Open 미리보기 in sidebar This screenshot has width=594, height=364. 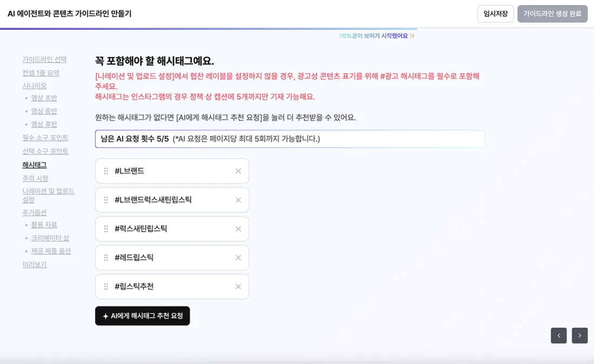[35, 264]
